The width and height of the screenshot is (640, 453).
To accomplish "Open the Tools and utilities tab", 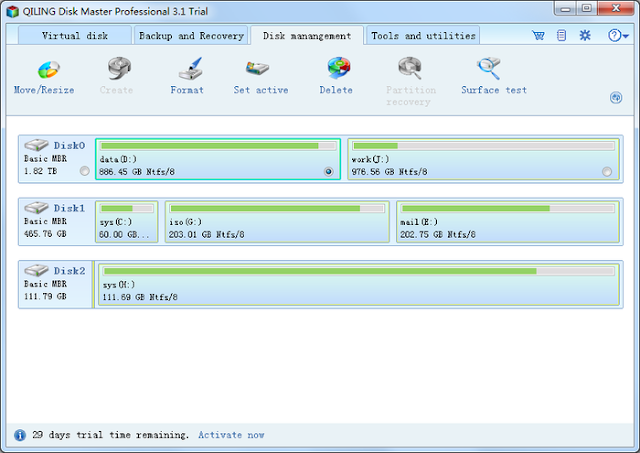I will tap(423, 36).
